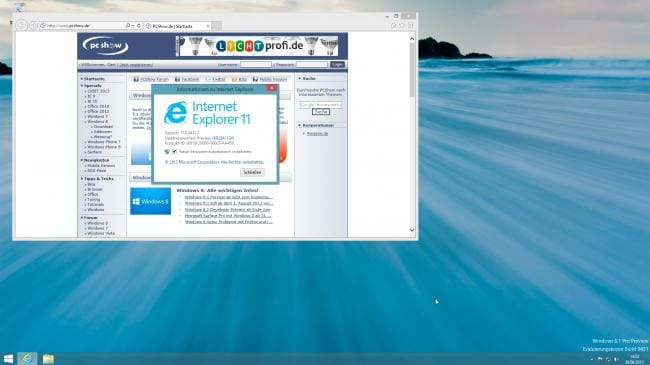
Task: Click the KB update version link
Action: (223, 138)
